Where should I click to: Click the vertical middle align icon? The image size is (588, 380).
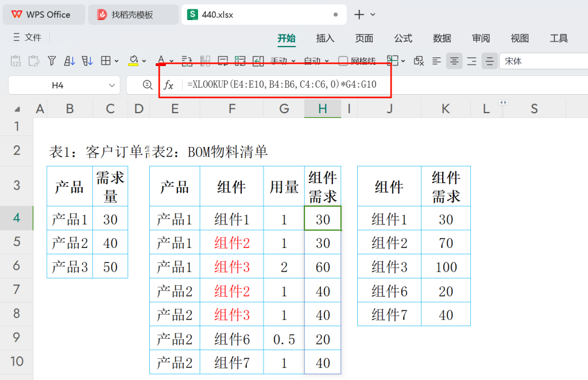pyautogui.click(x=489, y=61)
